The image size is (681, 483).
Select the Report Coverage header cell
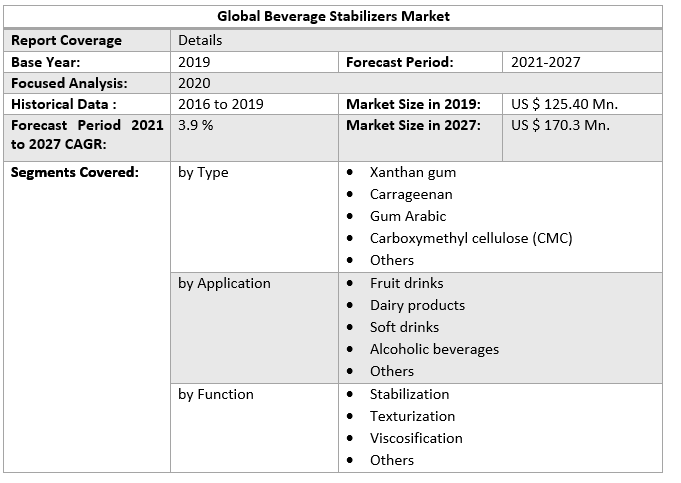pyautogui.click(x=66, y=40)
